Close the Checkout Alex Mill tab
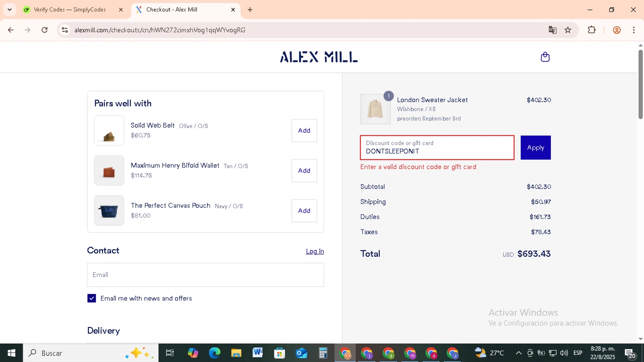The width and height of the screenshot is (644, 362). point(233,9)
